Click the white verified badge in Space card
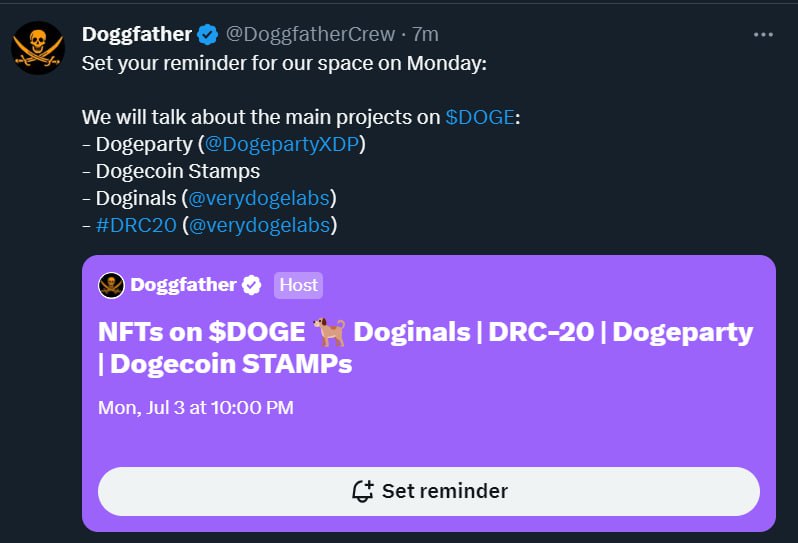The image size is (798, 543). pos(251,285)
